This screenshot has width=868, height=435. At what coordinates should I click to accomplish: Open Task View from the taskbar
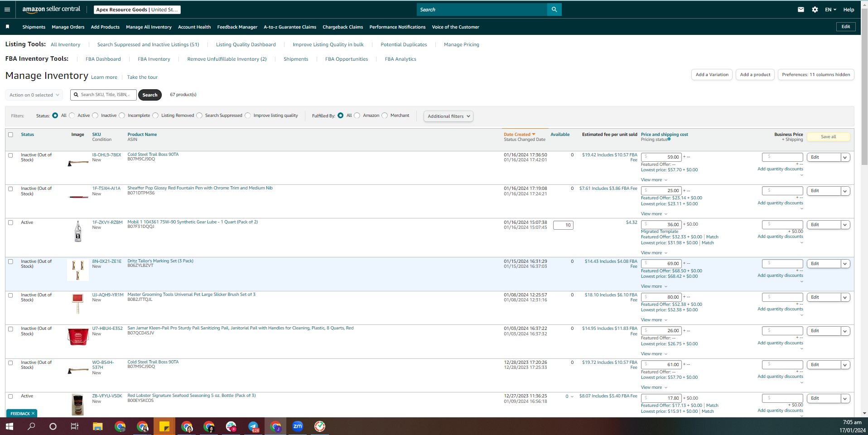tap(75, 426)
